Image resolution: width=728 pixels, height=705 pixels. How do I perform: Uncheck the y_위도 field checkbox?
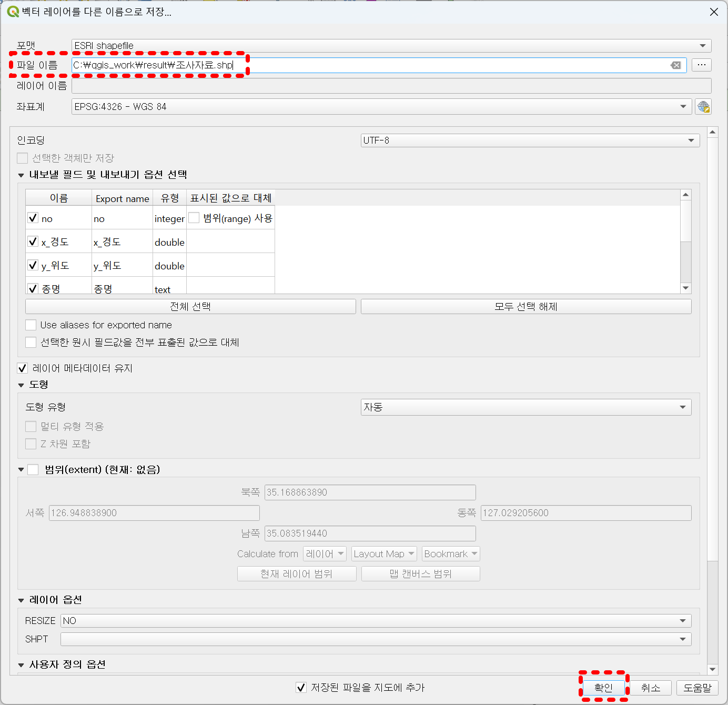coord(33,265)
